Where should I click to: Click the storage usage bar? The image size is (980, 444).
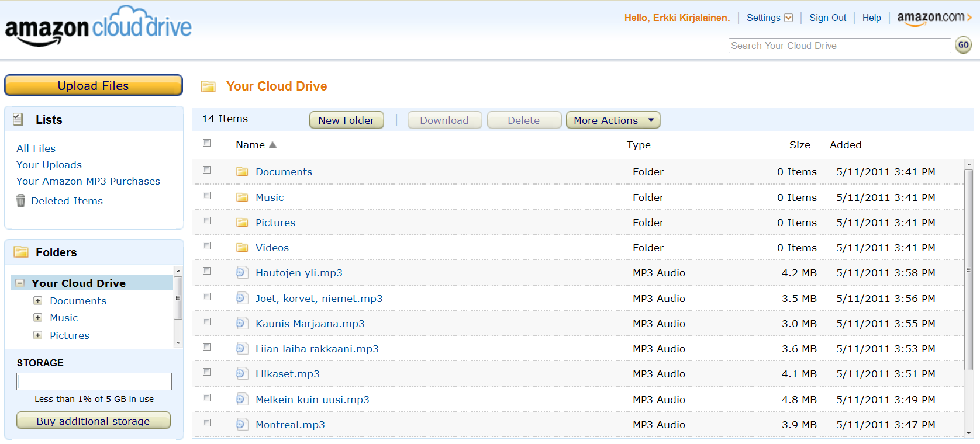tap(94, 381)
